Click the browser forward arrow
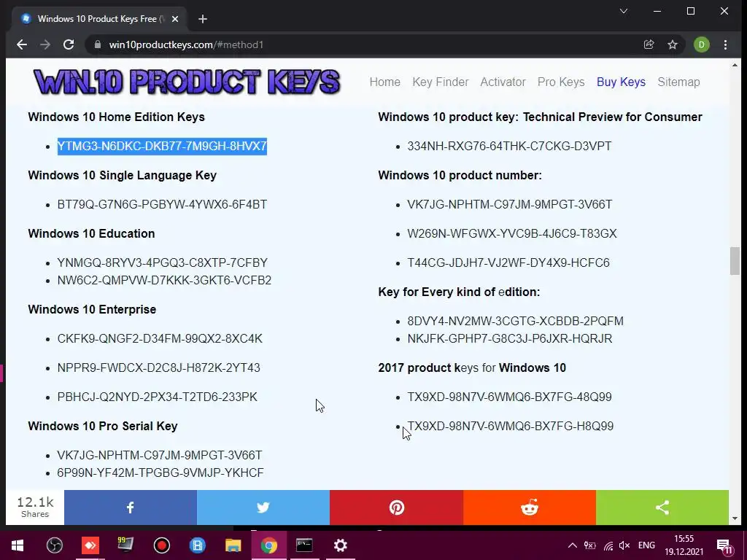The width and height of the screenshot is (747, 560). [45, 44]
